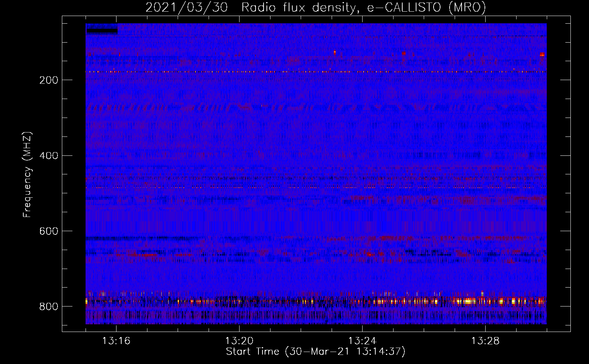589x364 pixels.
Task: Select the '800' frequency axis label
Action: coord(49,307)
